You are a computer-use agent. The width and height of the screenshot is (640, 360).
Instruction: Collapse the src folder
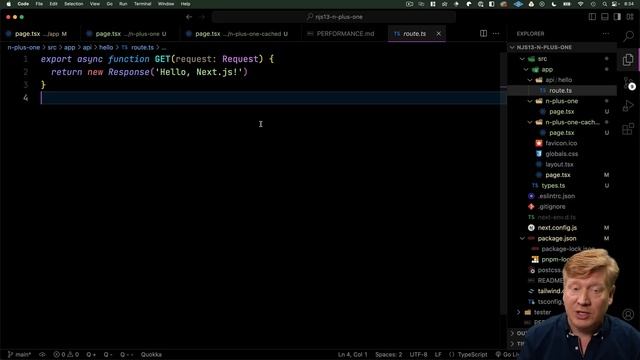click(x=562, y=59)
